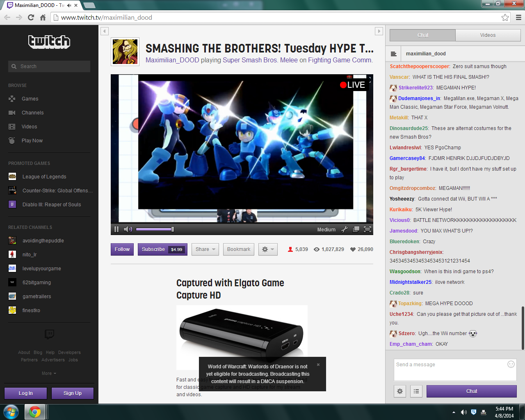Pop out the video player
The image size is (525, 420).
click(356, 229)
